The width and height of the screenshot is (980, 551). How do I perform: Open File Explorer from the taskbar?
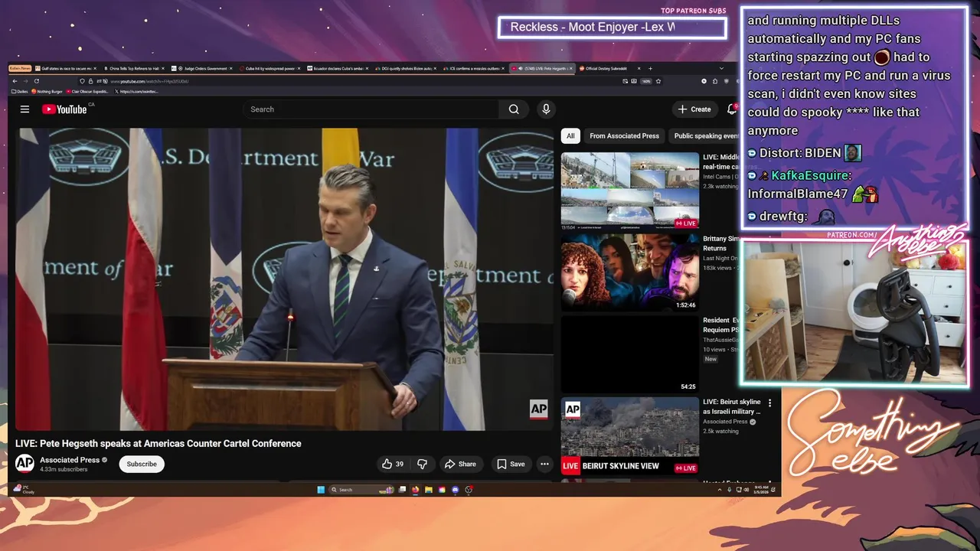pos(429,490)
